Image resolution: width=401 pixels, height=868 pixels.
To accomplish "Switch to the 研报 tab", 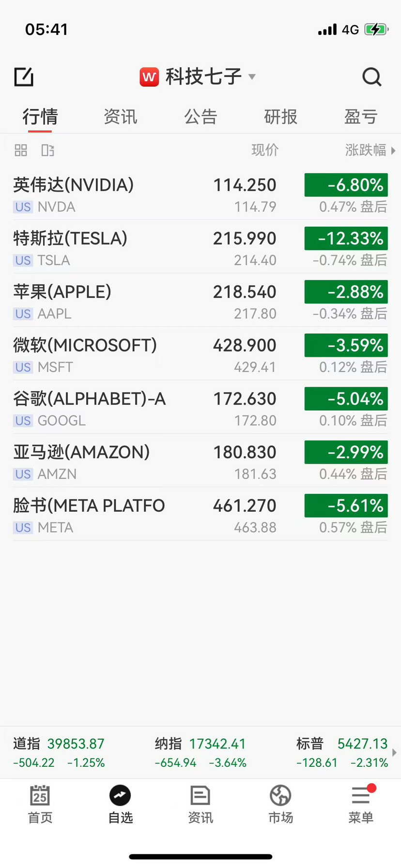I will (280, 117).
